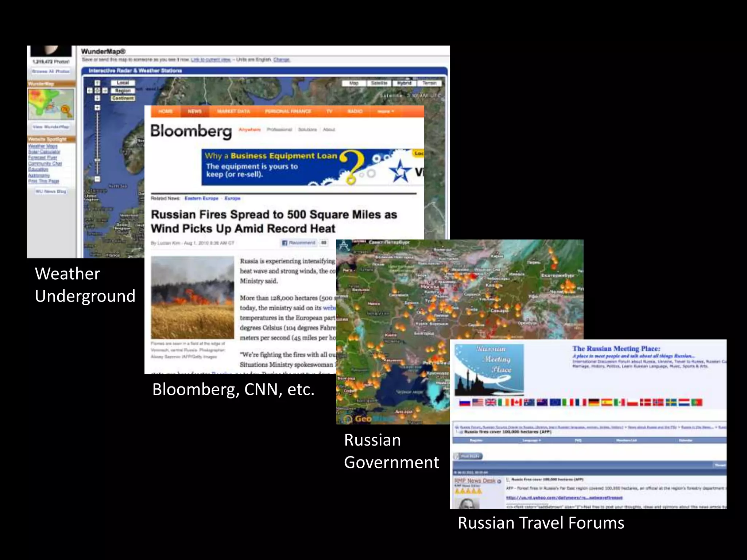The image size is (747, 560).
Task: Zoom out the WunderMap with the minus button
Action: coord(97,179)
